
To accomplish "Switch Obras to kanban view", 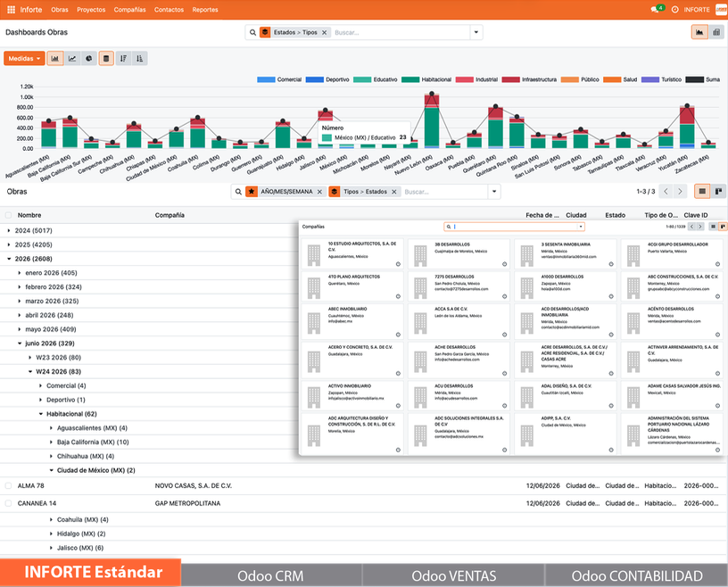I will coord(718,191).
